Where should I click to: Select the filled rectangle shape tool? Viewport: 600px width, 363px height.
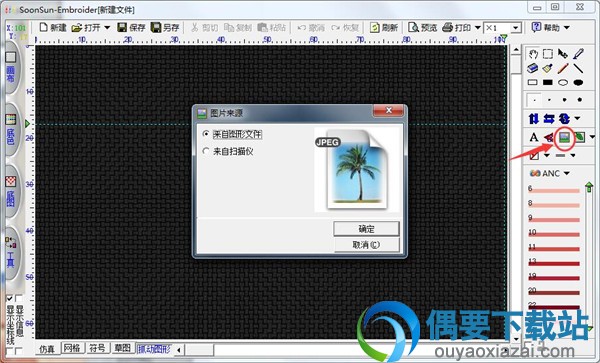(548, 82)
